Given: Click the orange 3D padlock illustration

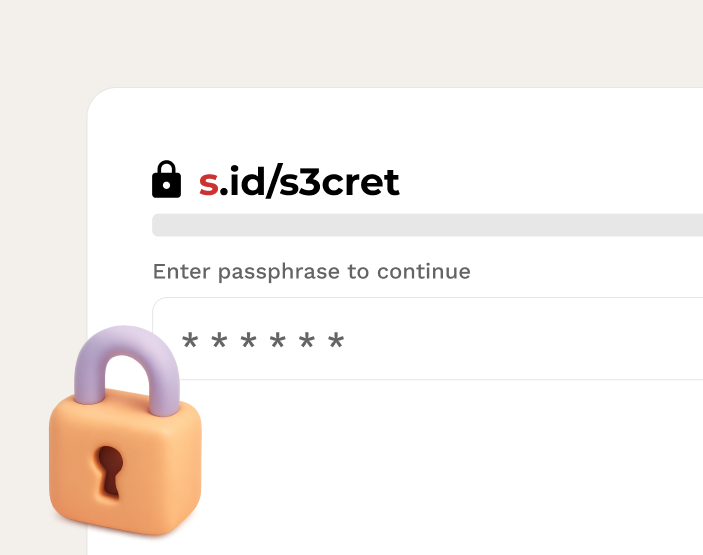Looking at the screenshot, I should pos(124,440).
